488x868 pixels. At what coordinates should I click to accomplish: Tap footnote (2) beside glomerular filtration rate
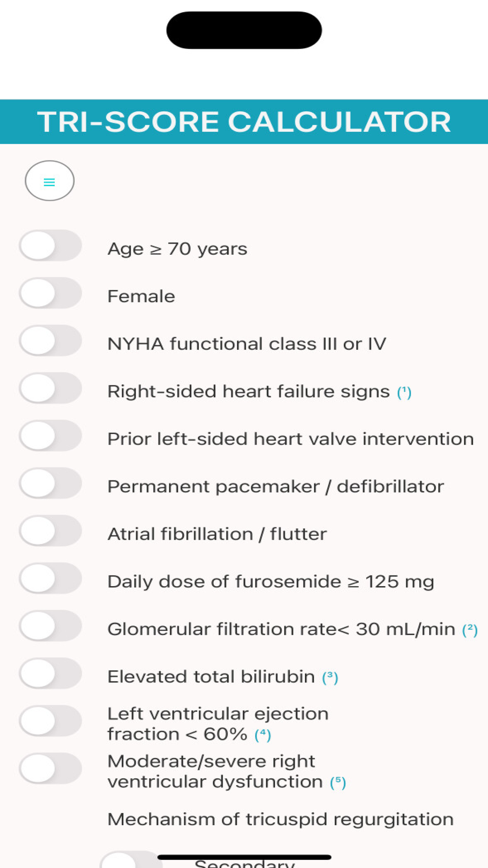[x=470, y=630]
